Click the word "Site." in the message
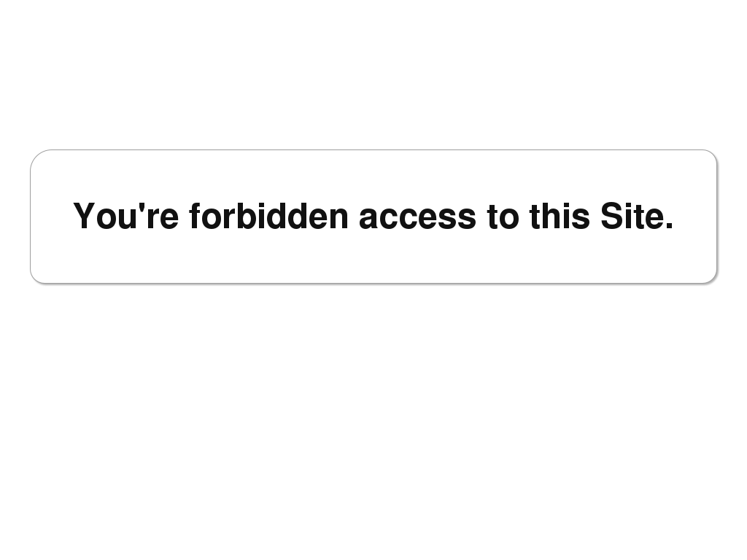This screenshot has height=560, width=747. [x=636, y=217]
